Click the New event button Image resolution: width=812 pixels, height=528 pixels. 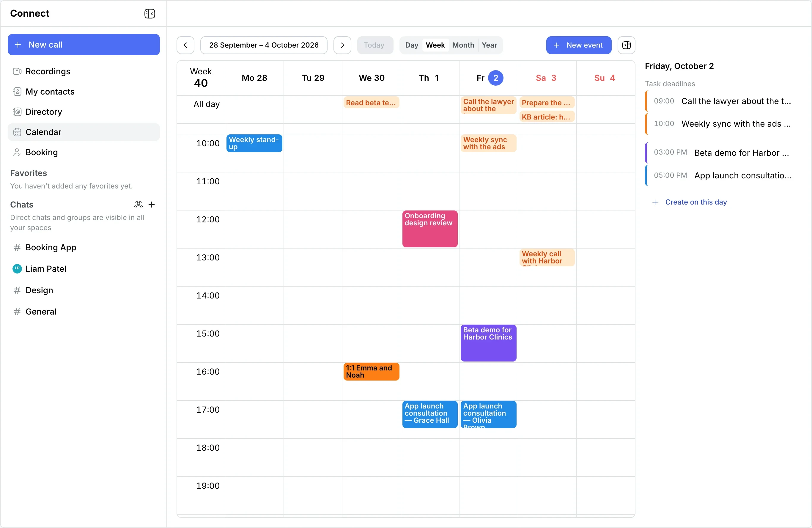click(579, 45)
